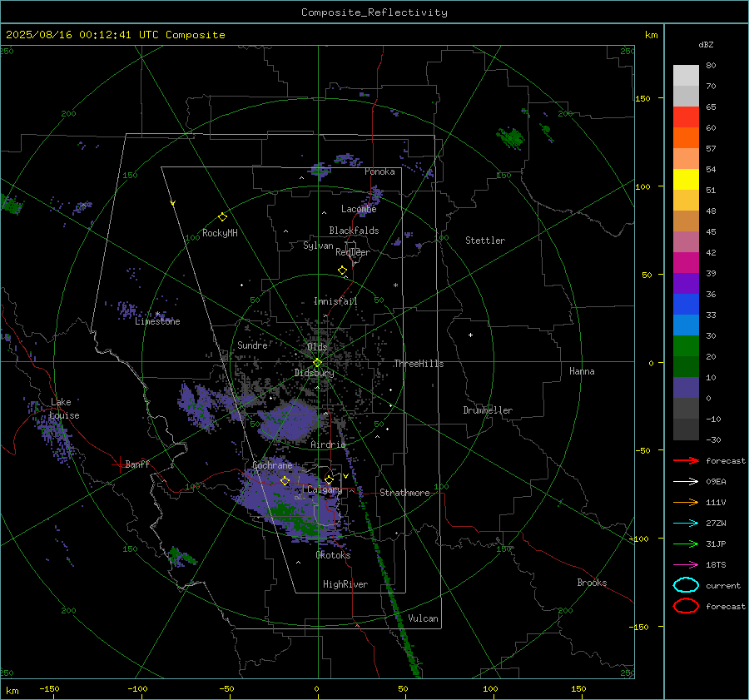This screenshot has height=700, width=749.
Task: Click the purple 0 dBZ color swatch
Action: coord(686,387)
